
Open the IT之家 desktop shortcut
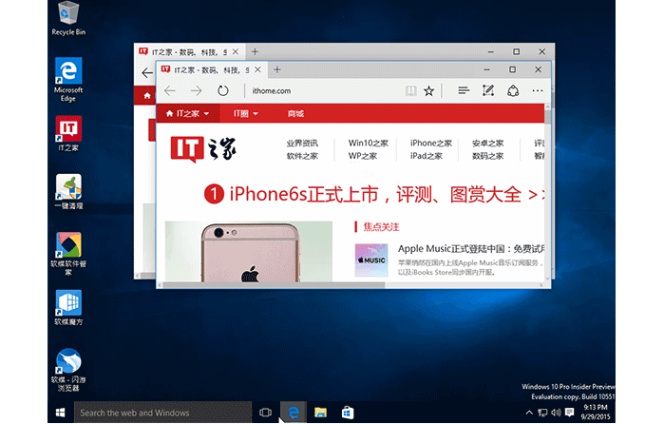(x=68, y=133)
